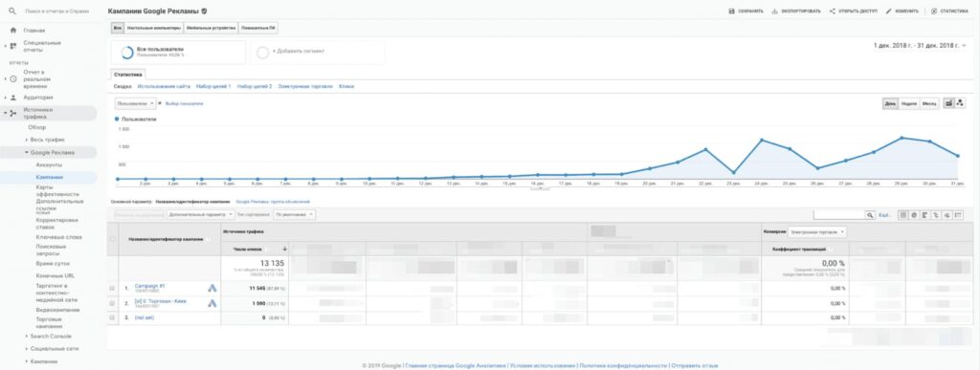The image size is (980, 370).
Task: Switch to term cloud view icon
Action: 947,214
